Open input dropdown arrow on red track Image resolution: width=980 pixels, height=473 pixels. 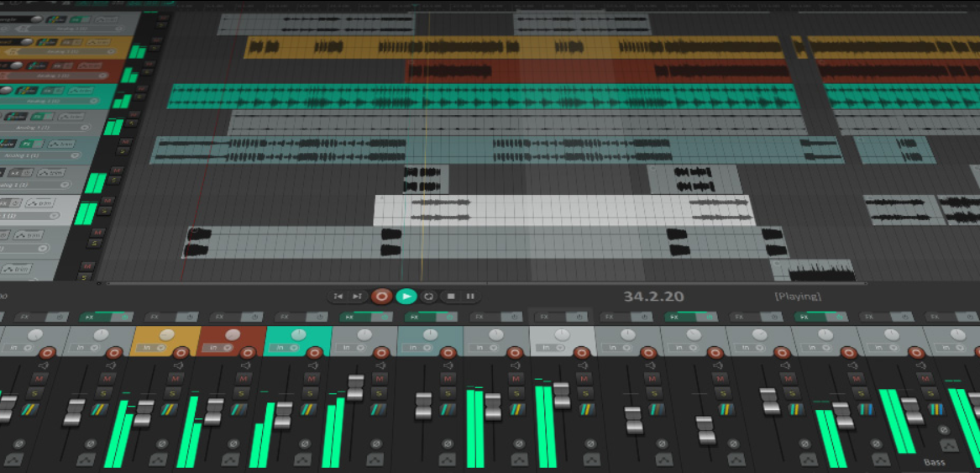pos(102,75)
